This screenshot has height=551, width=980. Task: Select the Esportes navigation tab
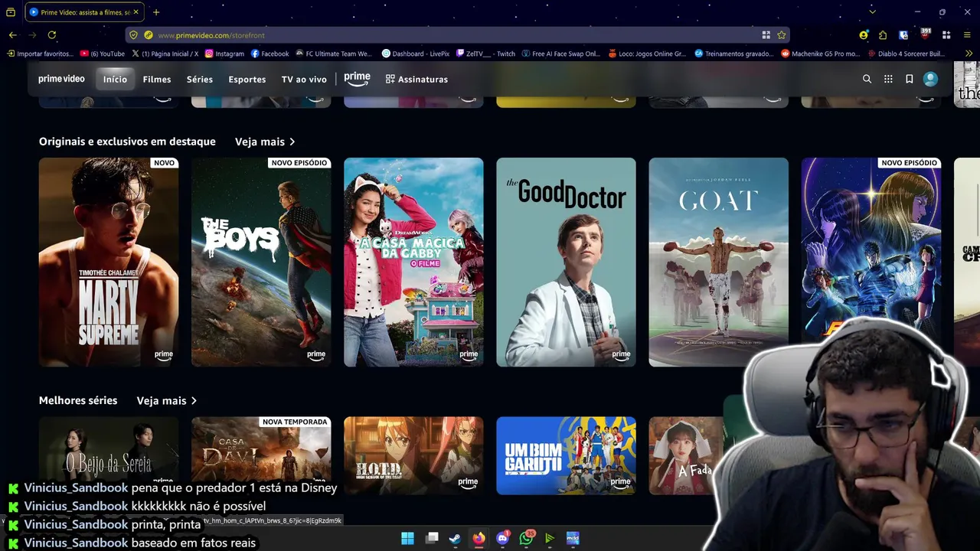coord(247,79)
